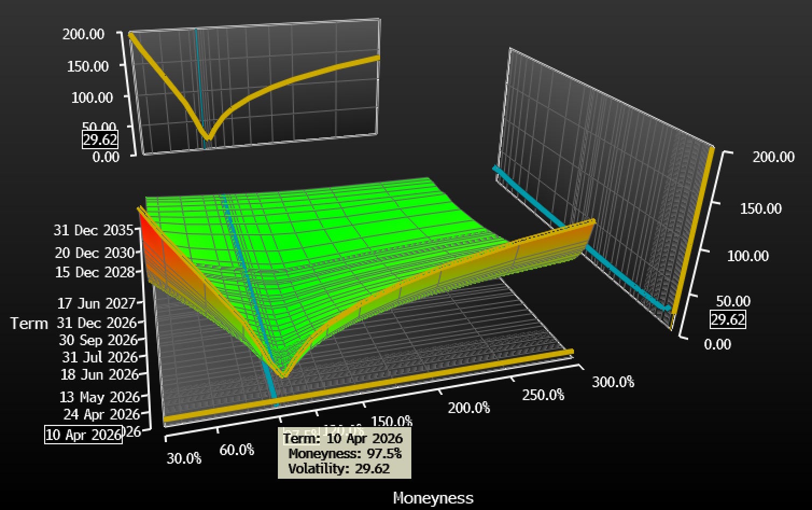Click the boxed 29.62 on the term-structure panel axis
812x510 pixels.
pyautogui.click(x=728, y=320)
